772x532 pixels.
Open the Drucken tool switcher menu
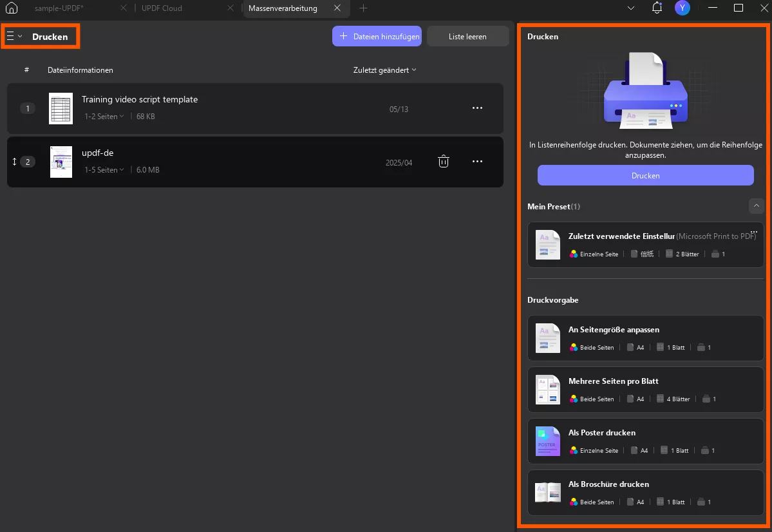coord(14,37)
